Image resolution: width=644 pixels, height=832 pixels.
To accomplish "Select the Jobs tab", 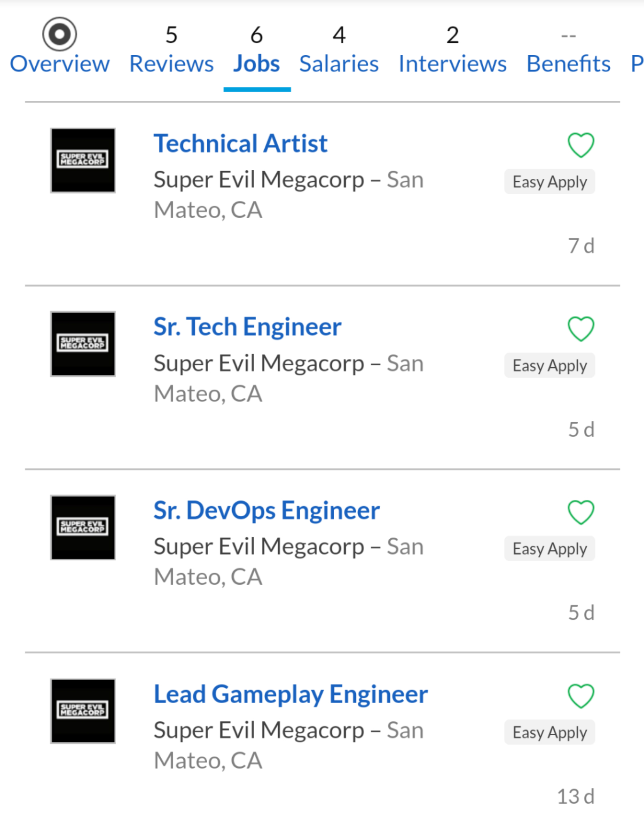I will pyautogui.click(x=257, y=50).
